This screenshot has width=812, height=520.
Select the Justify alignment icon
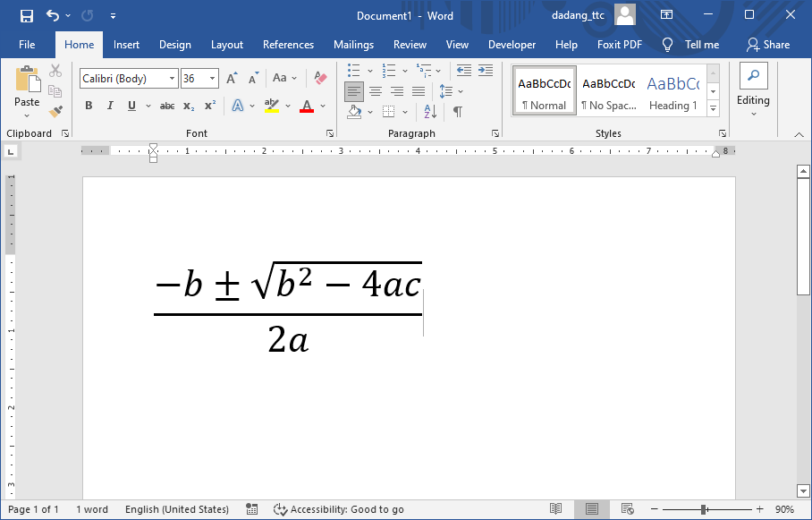point(418,90)
